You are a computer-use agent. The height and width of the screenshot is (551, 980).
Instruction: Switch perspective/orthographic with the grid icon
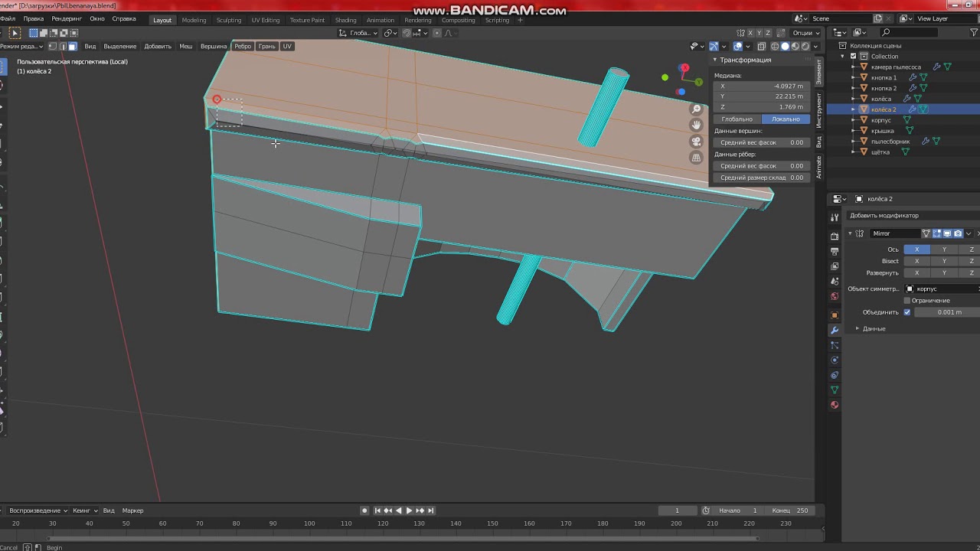[696, 158]
